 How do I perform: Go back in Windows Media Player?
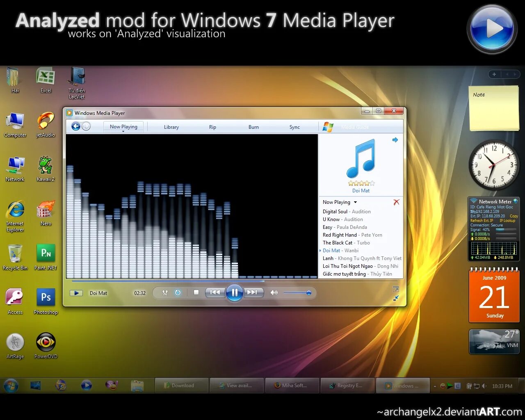click(x=76, y=126)
